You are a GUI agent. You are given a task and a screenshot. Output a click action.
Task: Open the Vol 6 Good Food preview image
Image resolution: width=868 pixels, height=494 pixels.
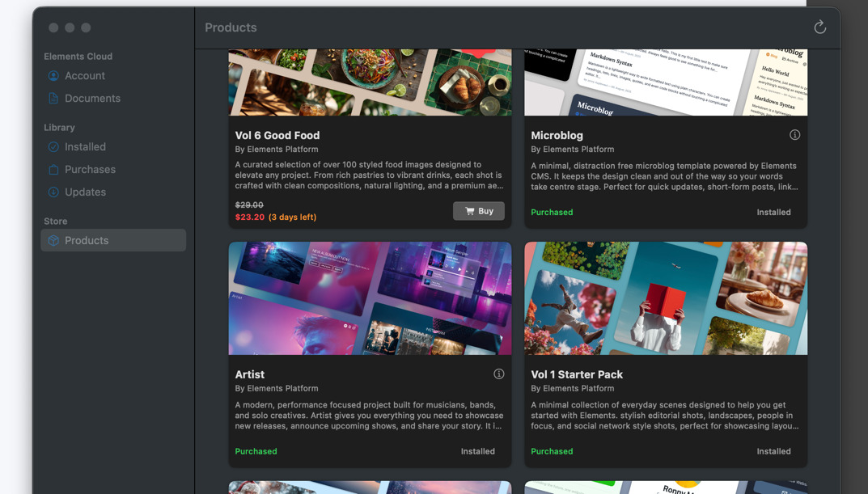pos(370,82)
